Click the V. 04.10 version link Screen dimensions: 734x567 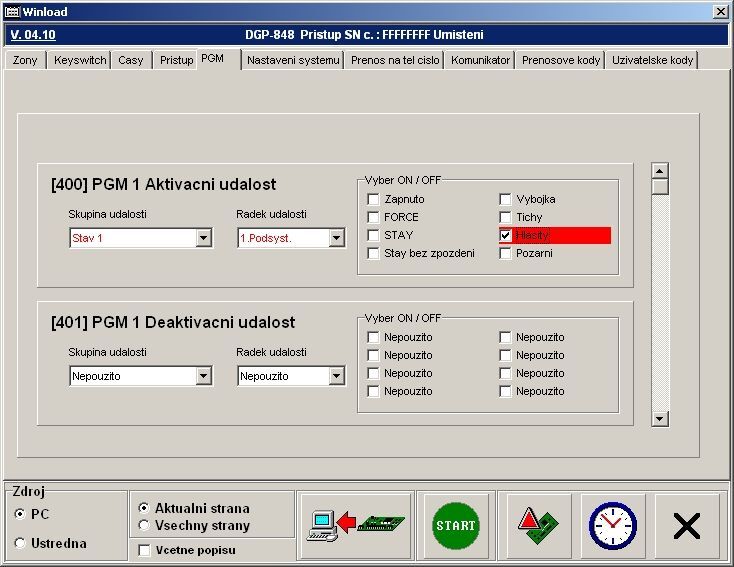[33, 34]
